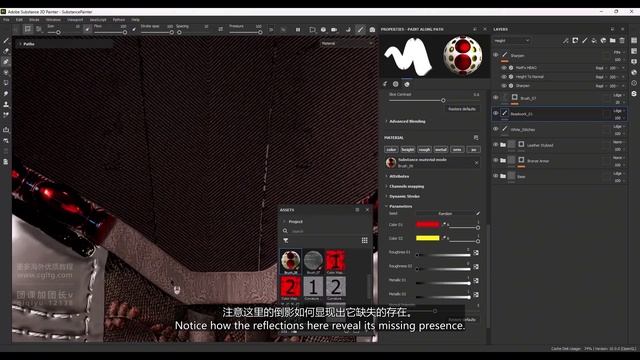Select the Eraser tool in left toolbar
This screenshot has width=640, height=360.
pos(6,51)
